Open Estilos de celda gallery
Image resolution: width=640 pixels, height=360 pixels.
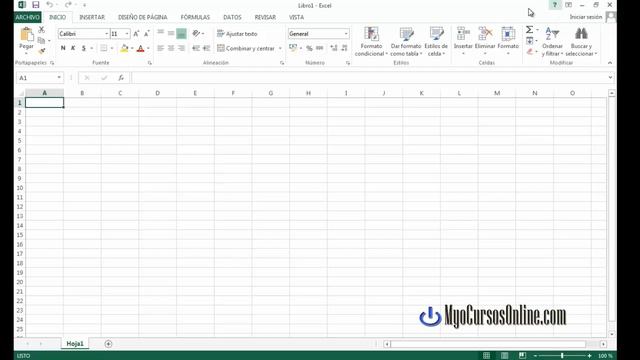point(436,42)
